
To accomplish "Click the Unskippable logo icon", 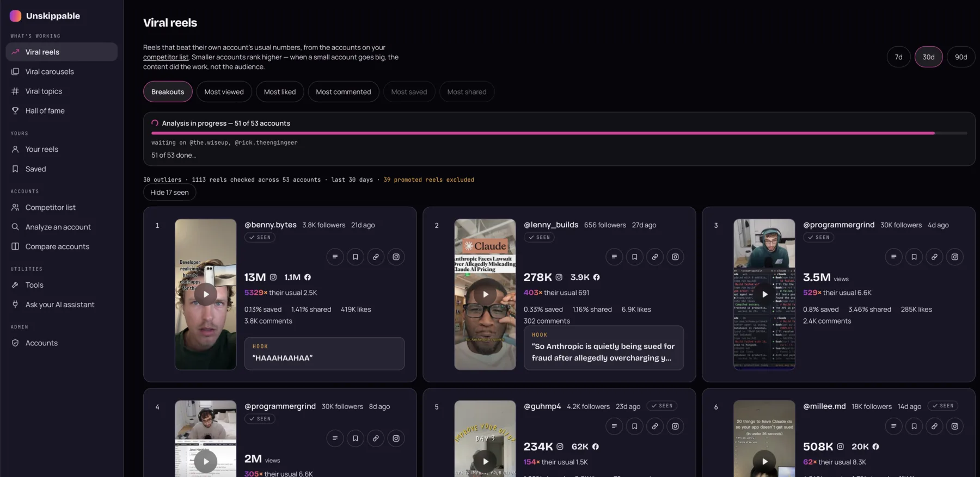I will [x=16, y=16].
